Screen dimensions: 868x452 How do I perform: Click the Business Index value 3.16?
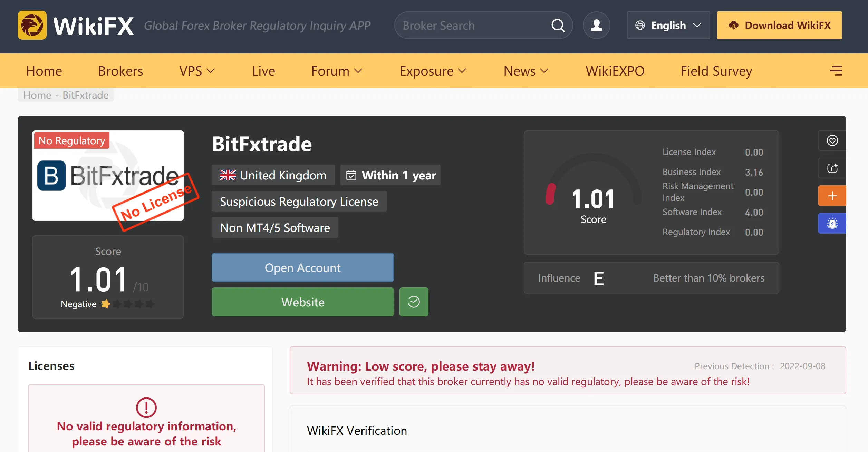(x=754, y=172)
